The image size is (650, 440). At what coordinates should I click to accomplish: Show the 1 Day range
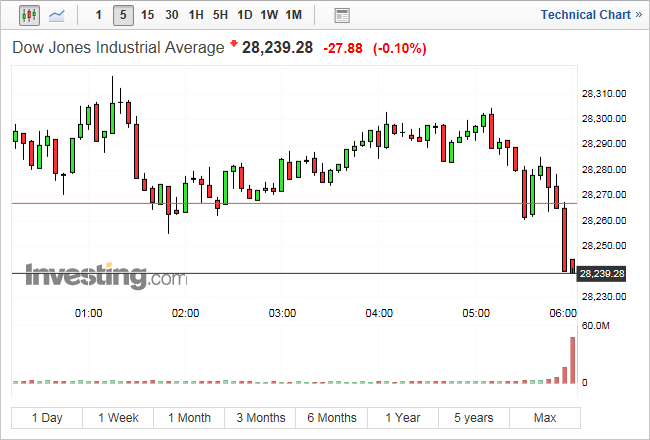pos(47,418)
